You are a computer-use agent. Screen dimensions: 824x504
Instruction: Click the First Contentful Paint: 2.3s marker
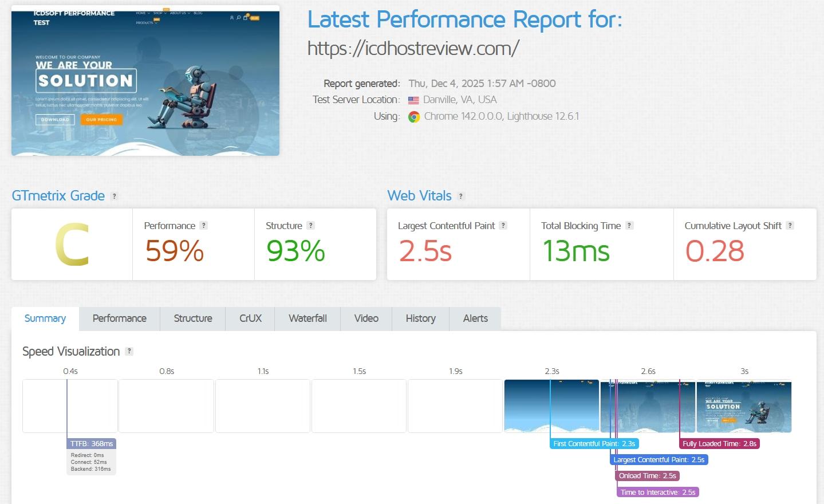tap(594, 443)
